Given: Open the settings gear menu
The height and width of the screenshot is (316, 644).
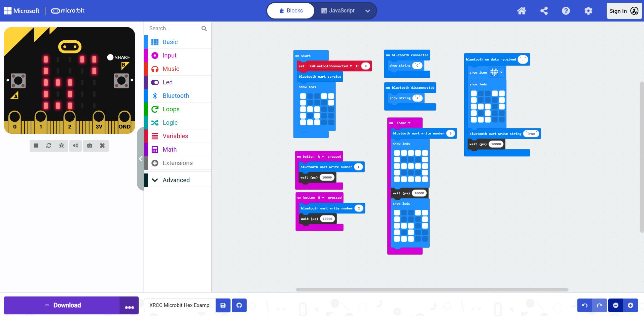Looking at the screenshot, I should (588, 11).
